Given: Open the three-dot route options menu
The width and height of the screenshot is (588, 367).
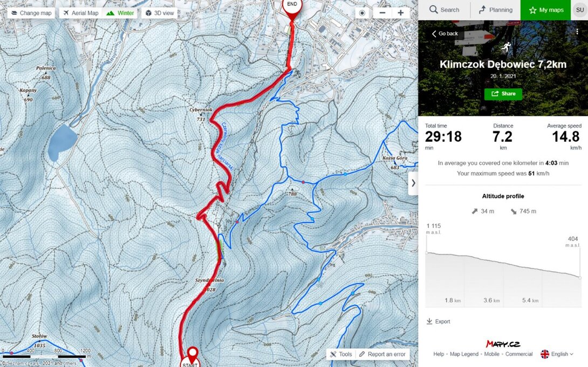Looking at the screenshot, I should coord(577,32).
